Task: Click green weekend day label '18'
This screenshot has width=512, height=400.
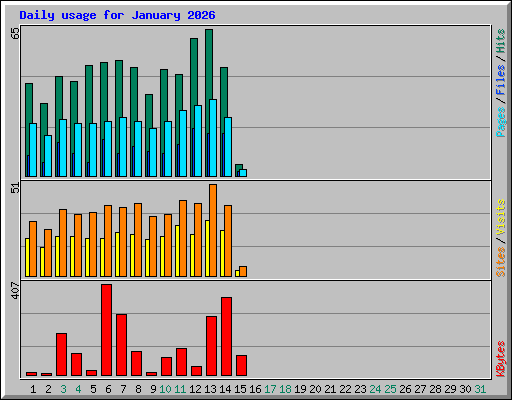Action: pyautogui.click(x=285, y=389)
